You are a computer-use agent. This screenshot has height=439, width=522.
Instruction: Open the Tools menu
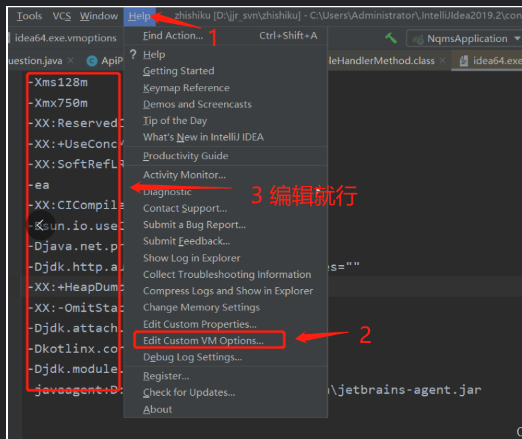[29, 16]
